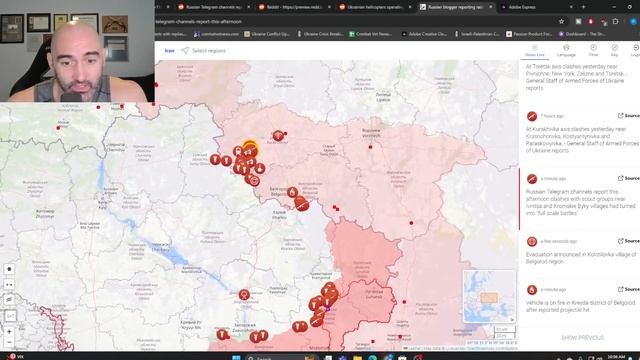Open Select regions picker
This screenshot has height=360, width=640.
pos(204,51)
